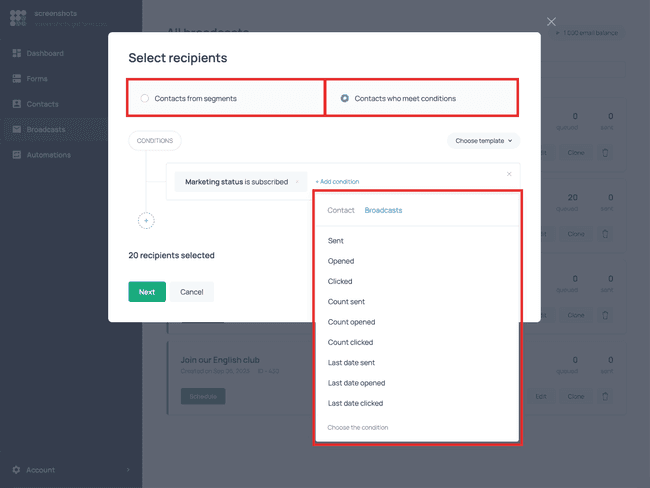Select the Contacts from segments radio button
The image size is (650, 488).
pyautogui.click(x=144, y=98)
